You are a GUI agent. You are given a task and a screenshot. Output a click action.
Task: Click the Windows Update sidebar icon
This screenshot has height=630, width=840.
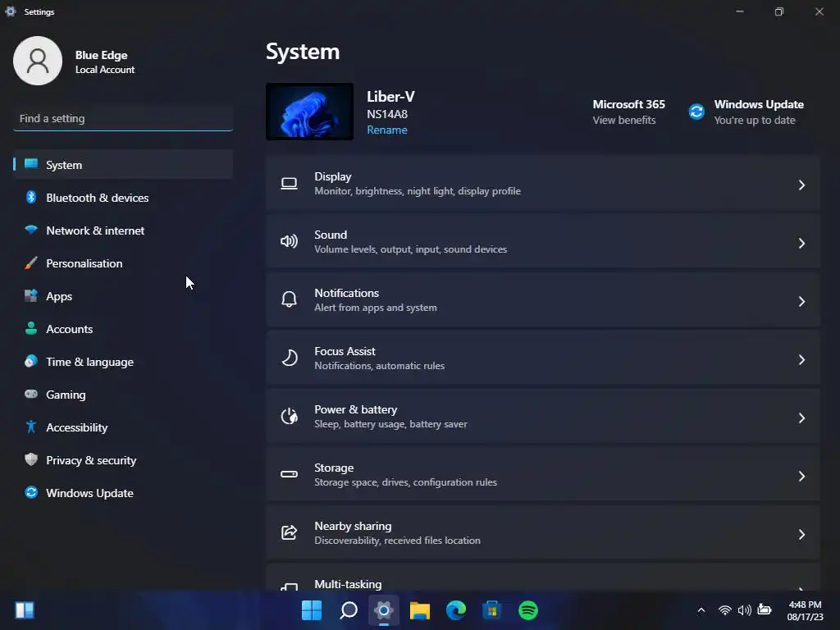31,492
